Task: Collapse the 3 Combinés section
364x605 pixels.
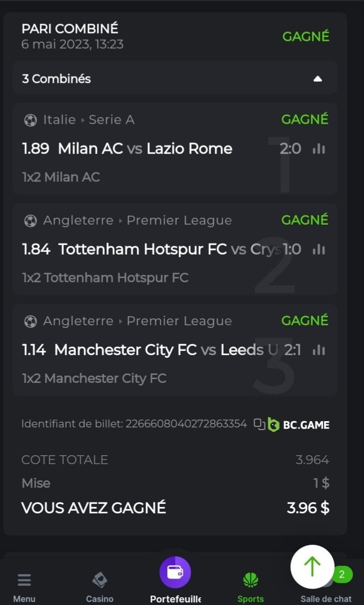Action: 317,79
